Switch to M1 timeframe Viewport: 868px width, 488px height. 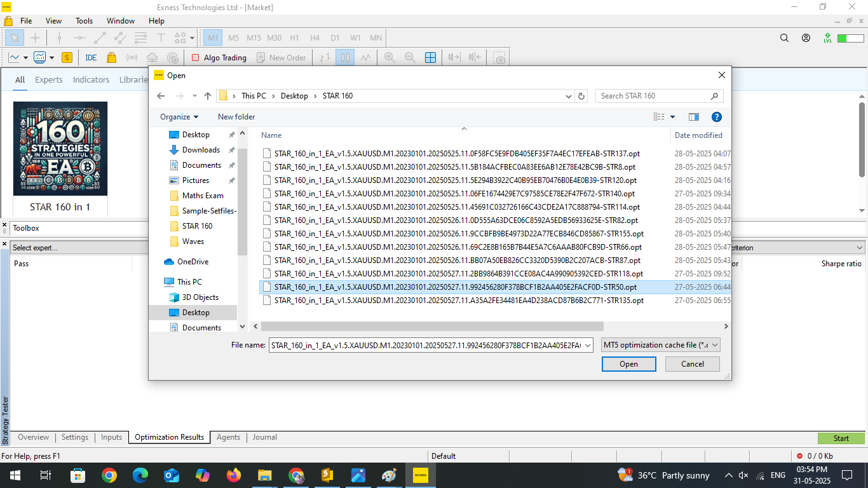coord(213,37)
